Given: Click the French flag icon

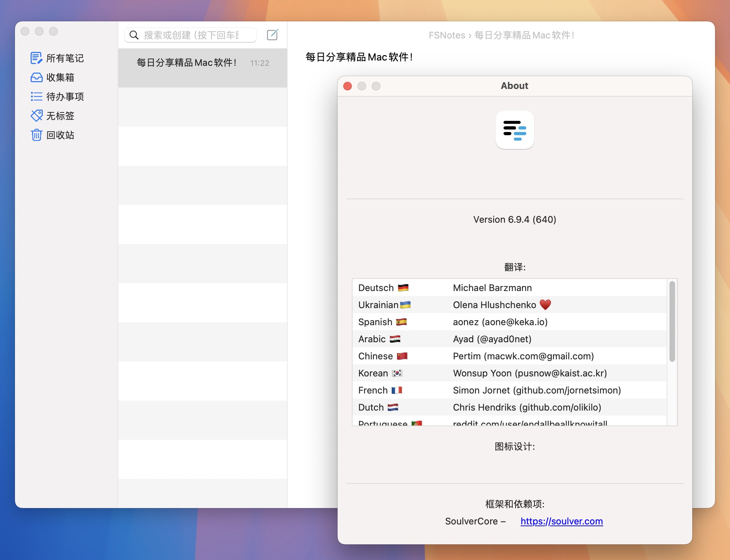Looking at the screenshot, I should tap(397, 390).
